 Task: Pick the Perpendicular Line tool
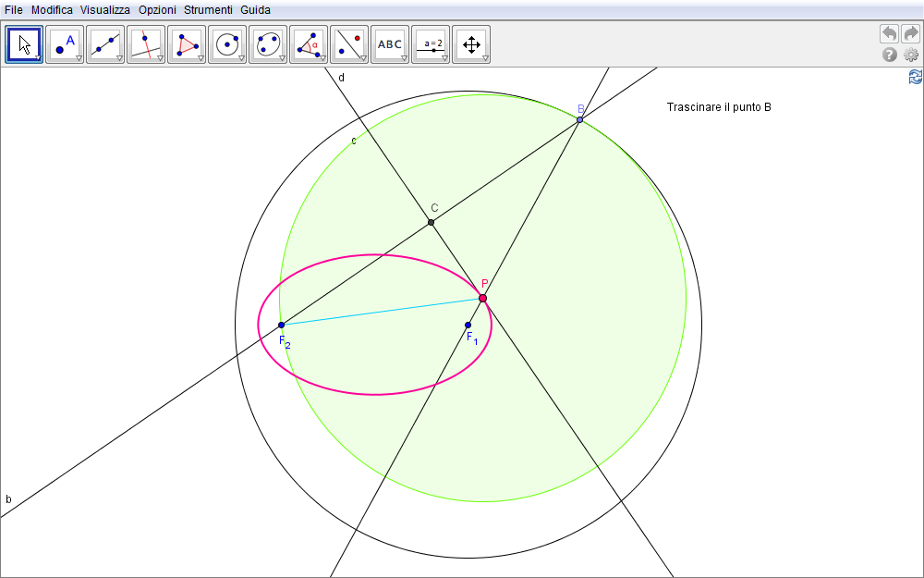click(146, 43)
